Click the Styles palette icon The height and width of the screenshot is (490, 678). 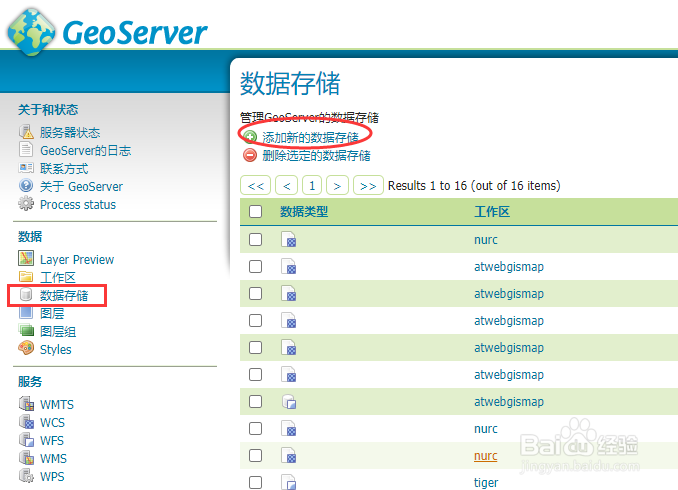click(x=26, y=349)
